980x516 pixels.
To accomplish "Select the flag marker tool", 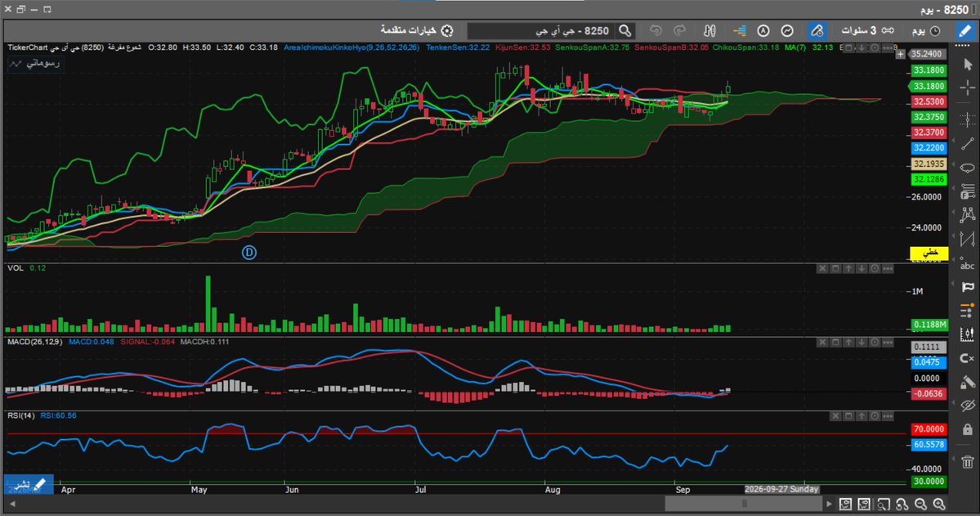I will pyautogui.click(x=968, y=287).
